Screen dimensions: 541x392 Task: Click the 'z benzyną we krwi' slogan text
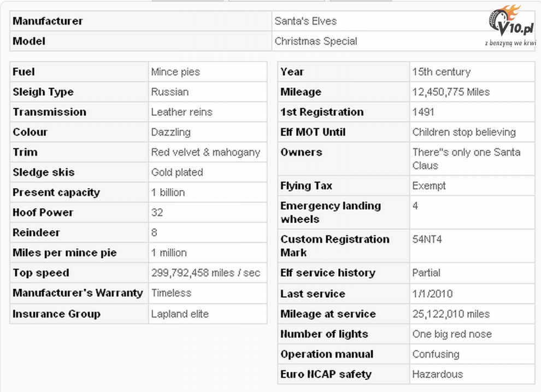[510, 43]
